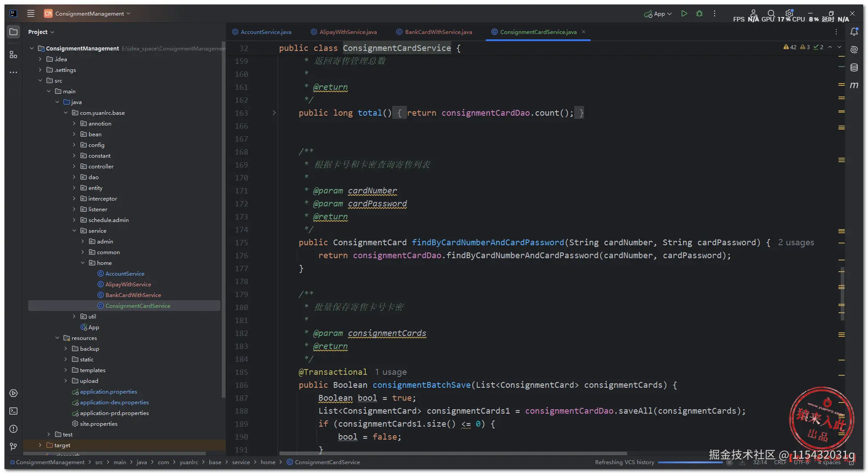Viewport: 868px width, 474px height.
Task: Open the main menu hamburger icon
Action: [x=31, y=13]
